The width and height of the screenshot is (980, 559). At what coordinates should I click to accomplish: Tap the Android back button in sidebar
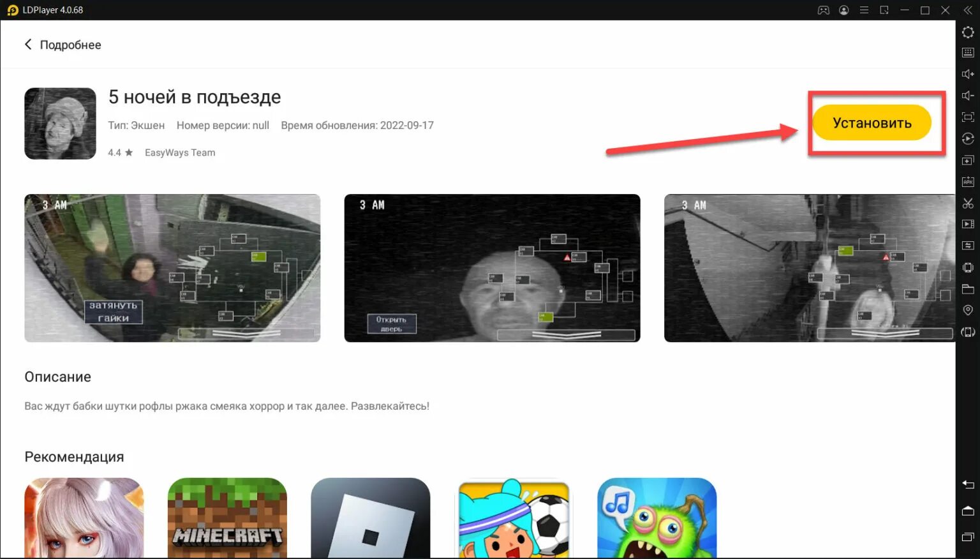(968, 484)
